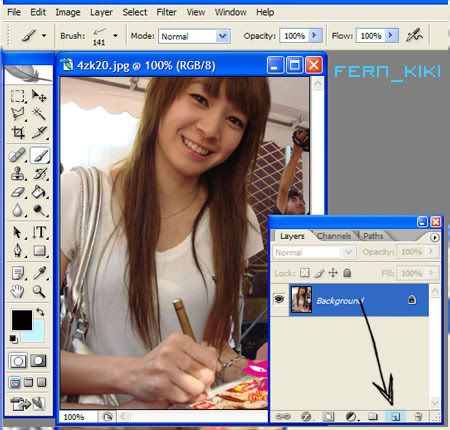This screenshot has width=450, height=430.
Task: Select the Zoom tool
Action: [x=39, y=291]
